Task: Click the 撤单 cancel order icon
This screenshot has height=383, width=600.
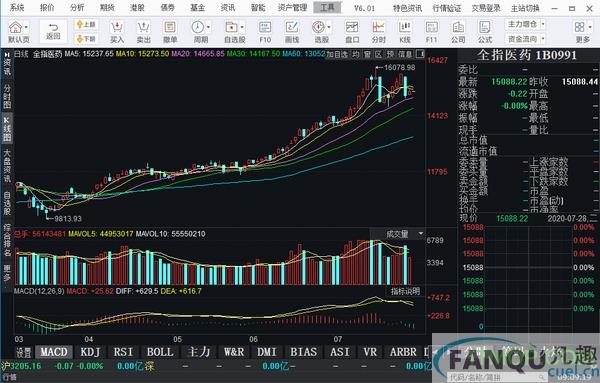Action: click(x=170, y=32)
